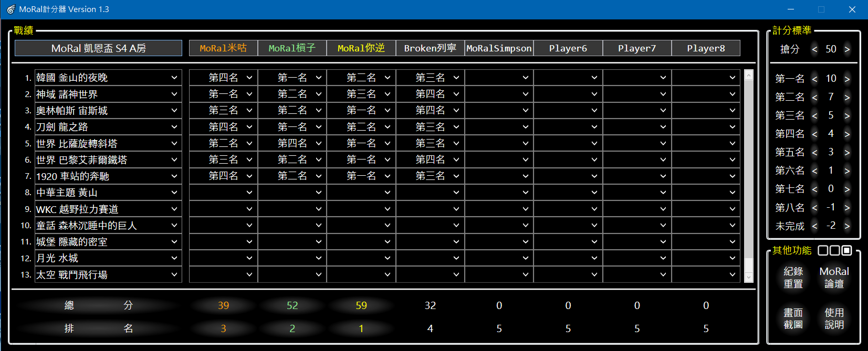Viewport: 868px width, 351px height.
Task: Edit the MoRal 凱恩盃 S4 A房 title field
Action: [x=99, y=48]
